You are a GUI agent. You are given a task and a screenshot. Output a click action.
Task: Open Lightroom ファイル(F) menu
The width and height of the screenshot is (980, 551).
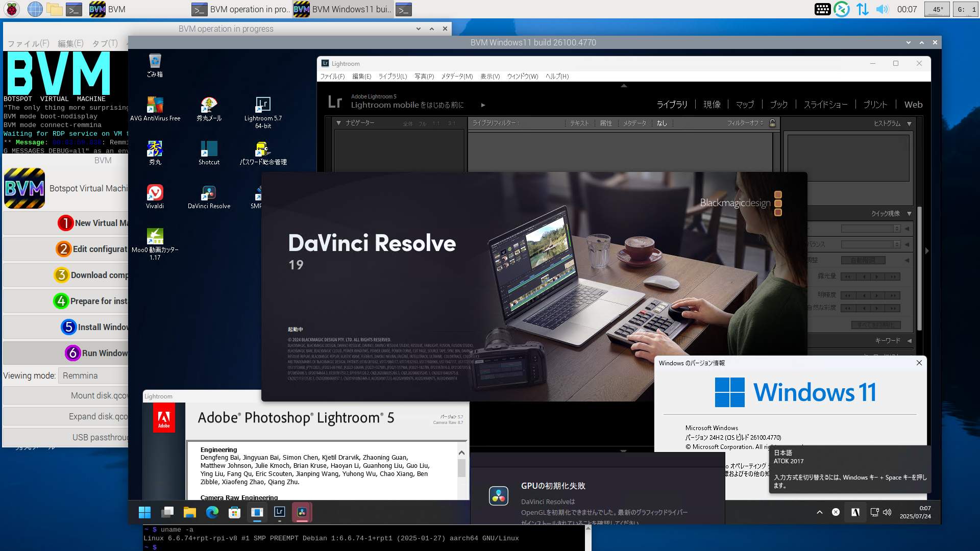click(x=332, y=76)
